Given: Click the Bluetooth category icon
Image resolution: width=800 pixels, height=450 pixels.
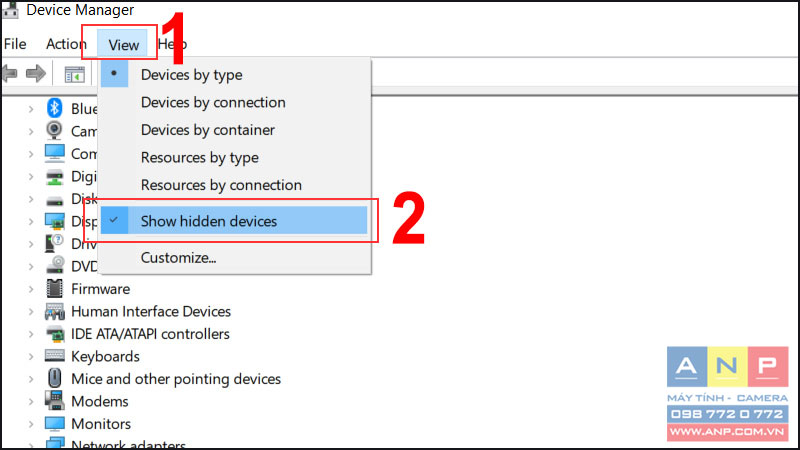Looking at the screenshot, I should (x=54, y=108).
